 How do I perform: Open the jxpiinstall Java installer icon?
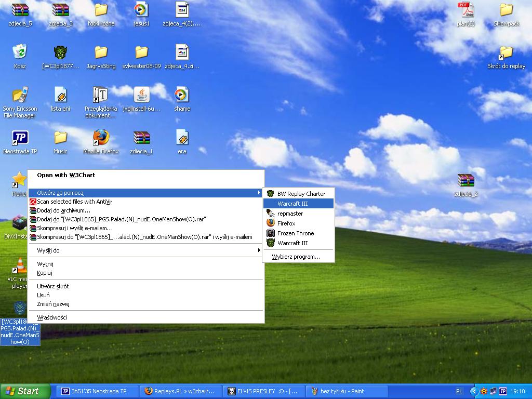click(141, 96)
